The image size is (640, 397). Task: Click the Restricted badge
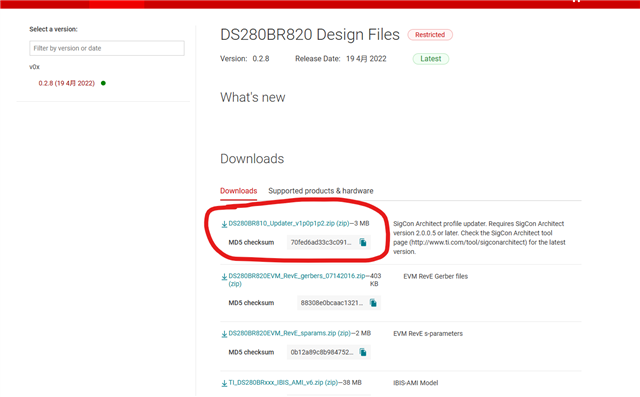430,35
